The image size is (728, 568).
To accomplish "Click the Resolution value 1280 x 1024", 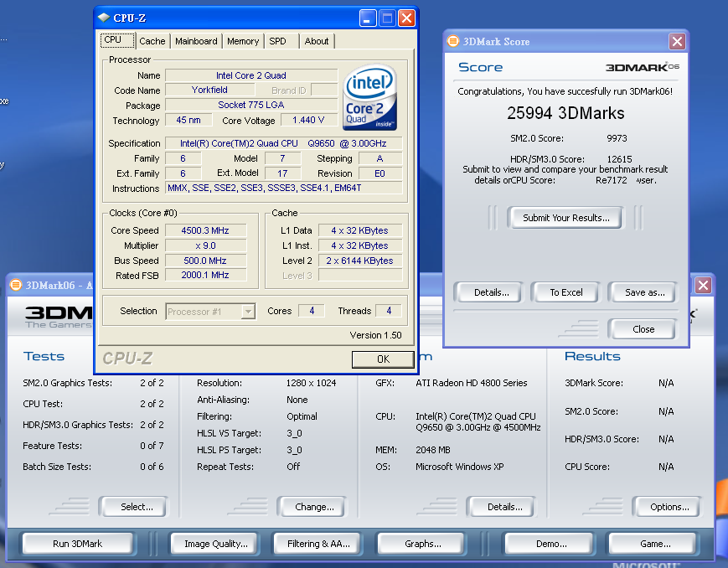I will (x=311, y=383).
